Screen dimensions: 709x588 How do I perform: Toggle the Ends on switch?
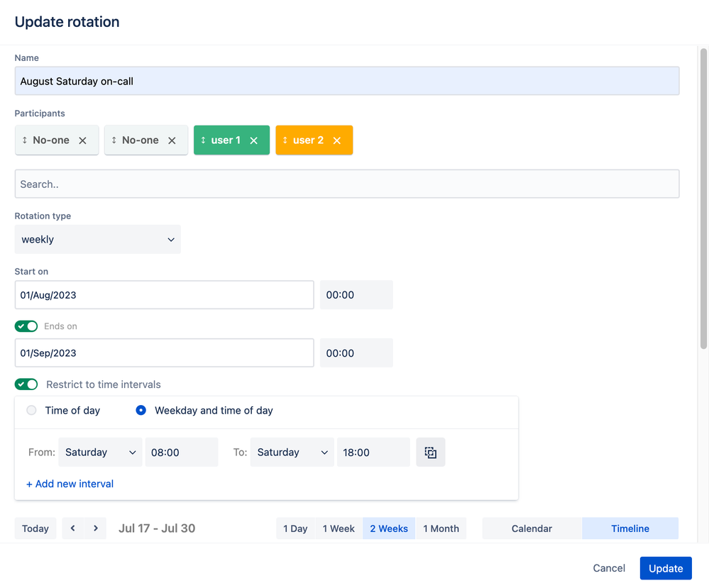(26, 326)
